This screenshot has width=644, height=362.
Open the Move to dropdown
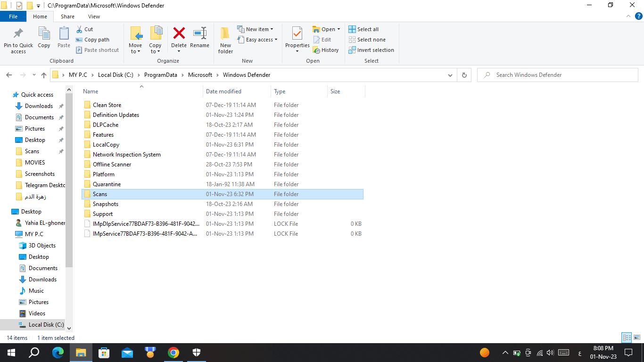135,49
